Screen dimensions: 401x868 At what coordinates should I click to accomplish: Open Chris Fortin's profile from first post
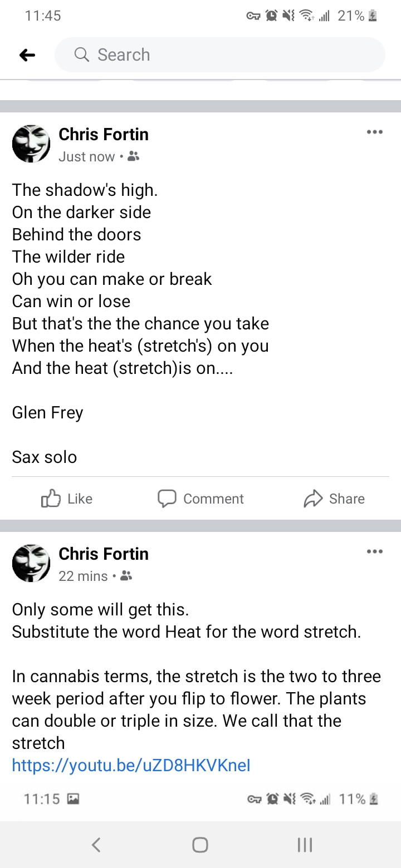(104, 134)
